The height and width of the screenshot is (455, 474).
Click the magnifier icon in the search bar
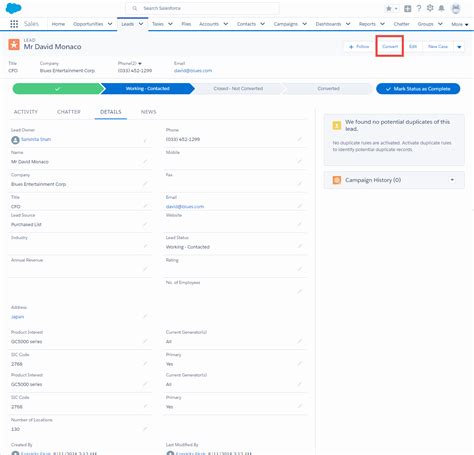[134, 8]
